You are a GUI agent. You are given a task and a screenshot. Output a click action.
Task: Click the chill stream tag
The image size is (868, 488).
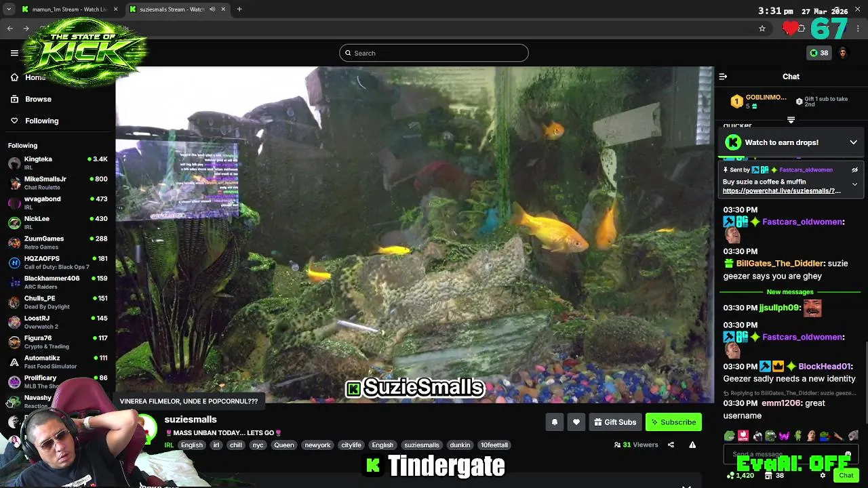[x=236, y=445]
